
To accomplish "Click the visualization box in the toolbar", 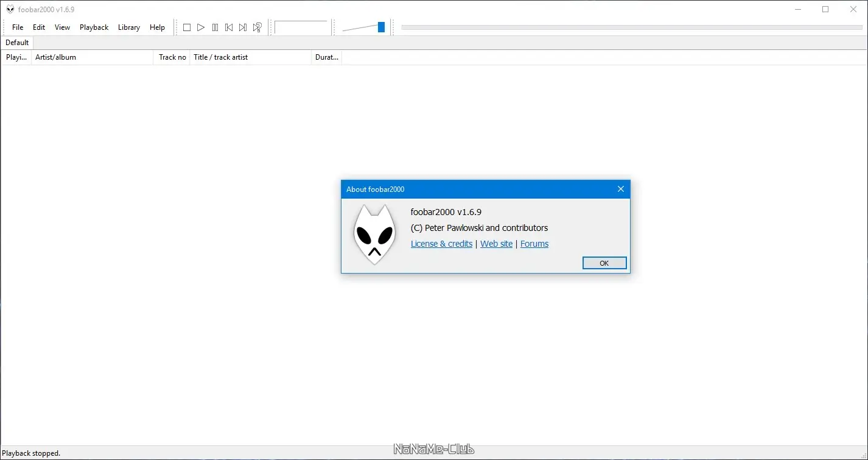I will 301,27.
